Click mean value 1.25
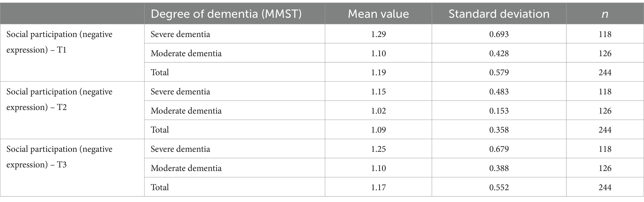Image resolution: width=644 pixels, height=202 pixels. point(378,149)
